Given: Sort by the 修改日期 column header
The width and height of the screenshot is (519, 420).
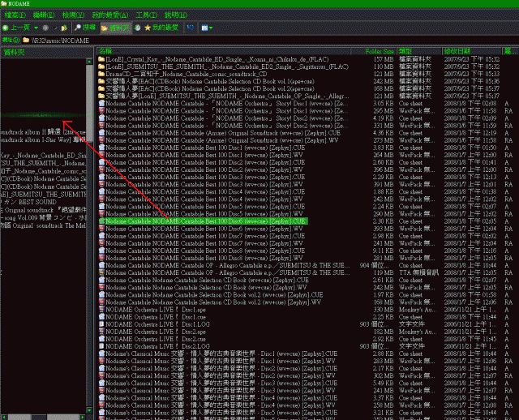Looking at the screenshot, I should click(x=471, y=51).
